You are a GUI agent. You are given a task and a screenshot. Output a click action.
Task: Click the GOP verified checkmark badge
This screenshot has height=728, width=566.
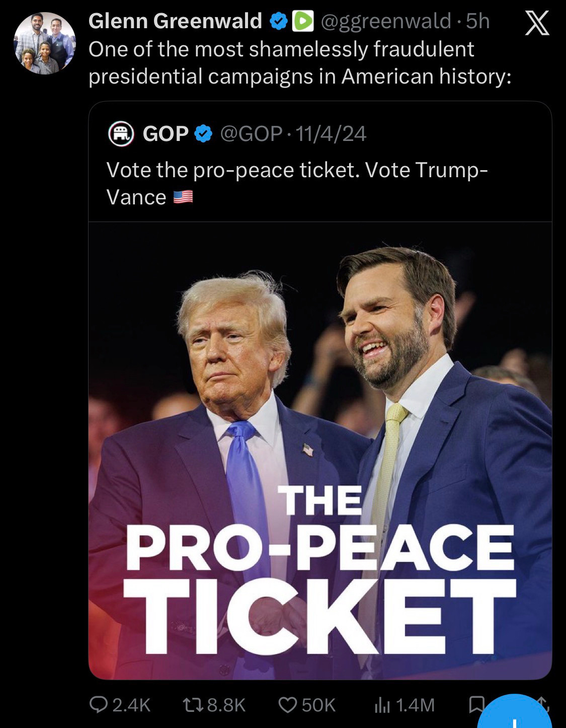203,134
